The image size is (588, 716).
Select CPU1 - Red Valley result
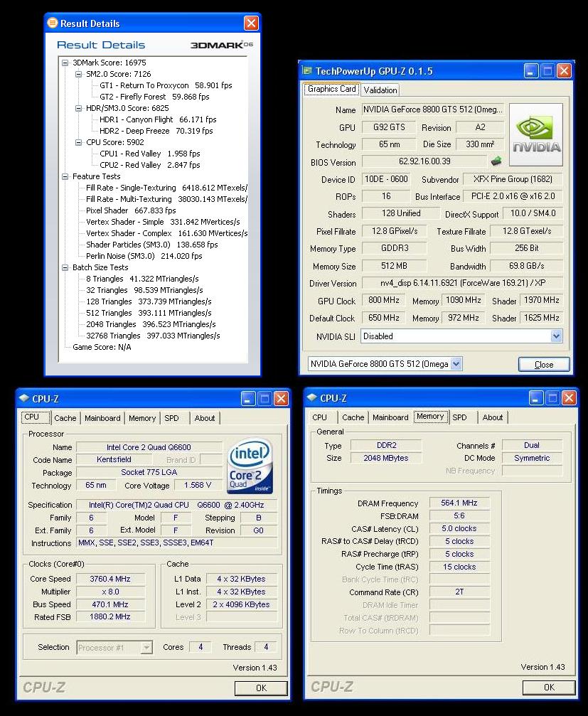click(x=150, y=154)
